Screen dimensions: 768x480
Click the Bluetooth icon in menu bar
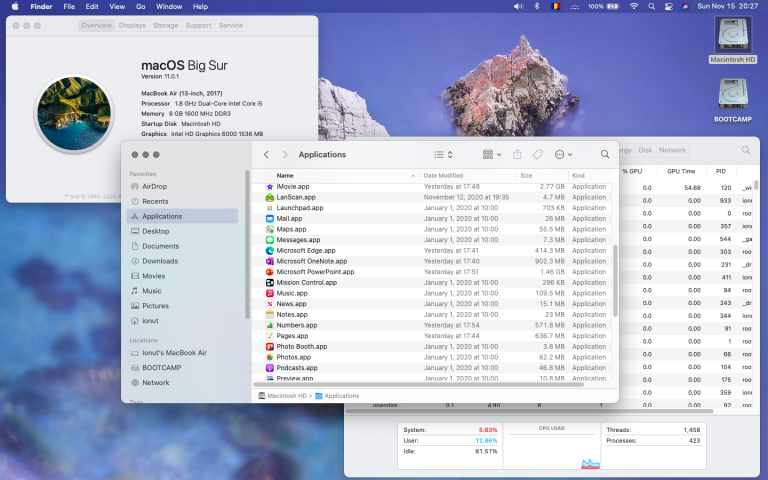pyautogui.click(x=537, y=6)
